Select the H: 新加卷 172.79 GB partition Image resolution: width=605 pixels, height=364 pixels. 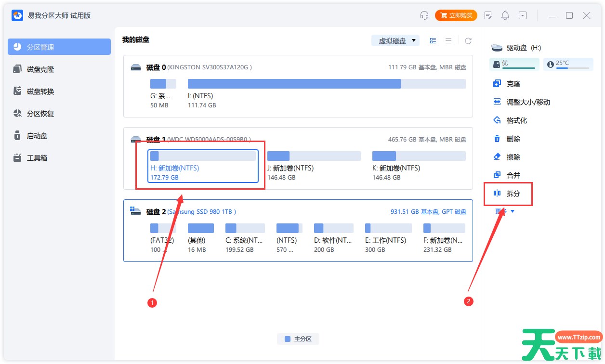tap(203, 166)
